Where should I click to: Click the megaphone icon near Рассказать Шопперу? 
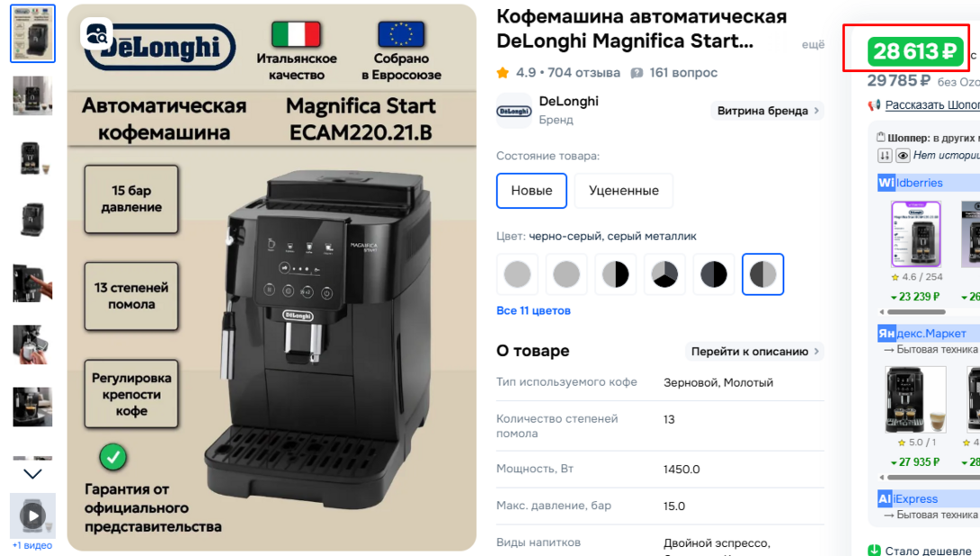coord(875,104)
